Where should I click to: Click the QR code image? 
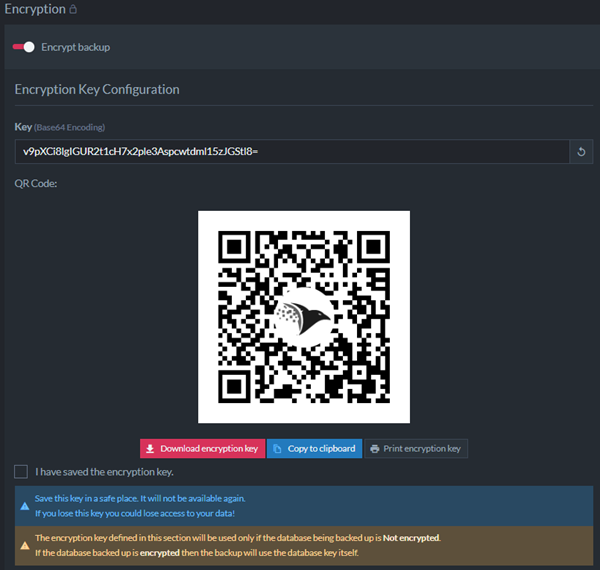(304, 317)
